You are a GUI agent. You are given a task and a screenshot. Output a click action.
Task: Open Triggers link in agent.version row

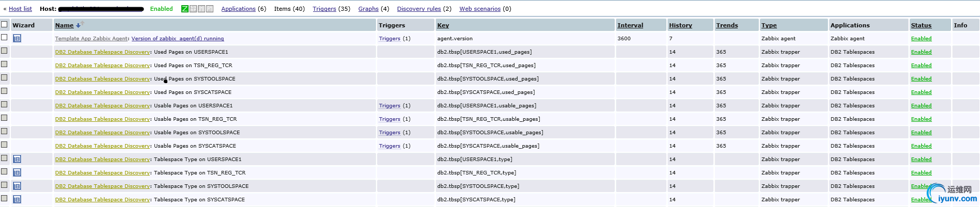click(390, 39)
